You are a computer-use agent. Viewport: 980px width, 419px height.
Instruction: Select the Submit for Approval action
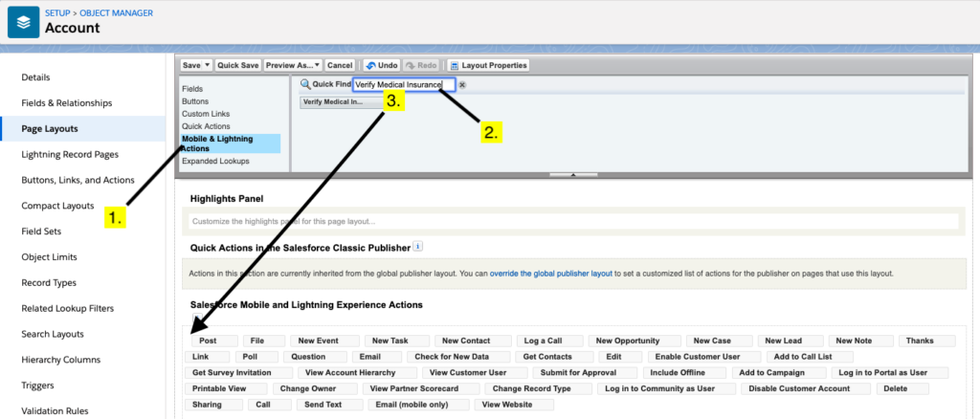click(x=585, y=372)
